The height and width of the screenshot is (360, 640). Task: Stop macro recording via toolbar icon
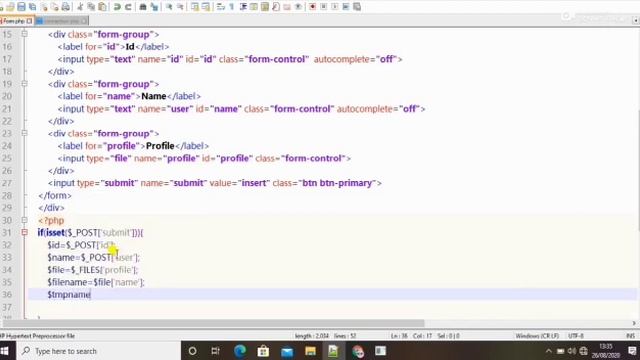(323, 7)
